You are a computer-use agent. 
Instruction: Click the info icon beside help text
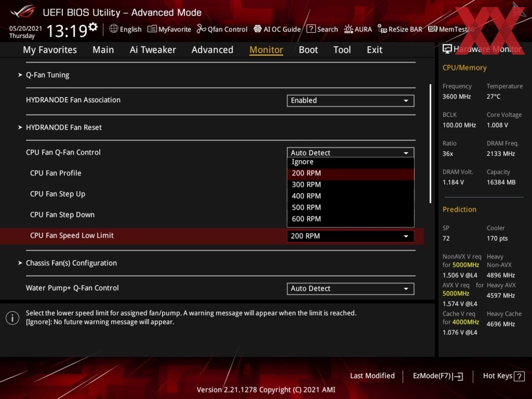[13, 318]
